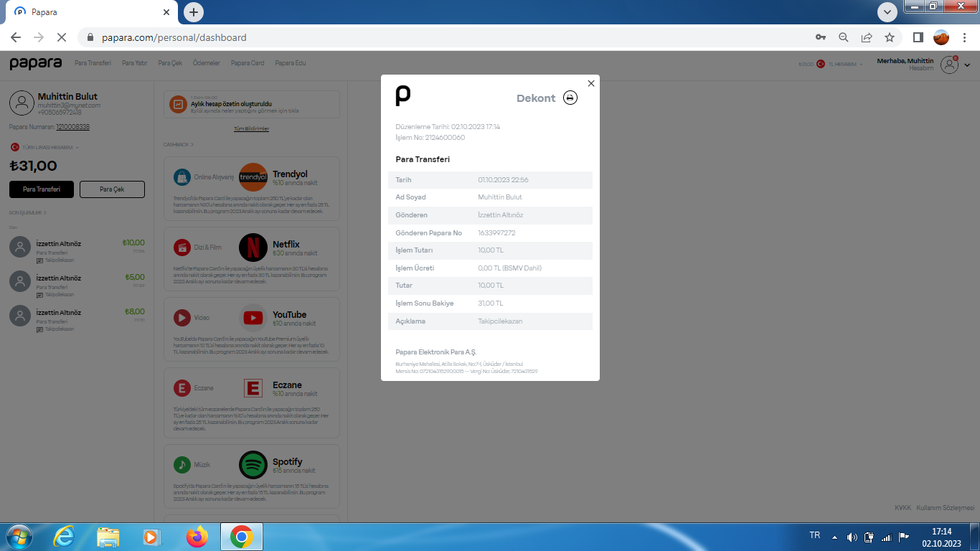Open the Ödemeler menu

tap(207, 63)
